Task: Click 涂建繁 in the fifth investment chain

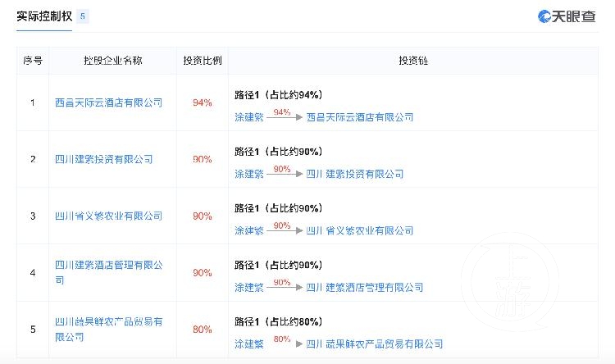Action: coord(249,344)
